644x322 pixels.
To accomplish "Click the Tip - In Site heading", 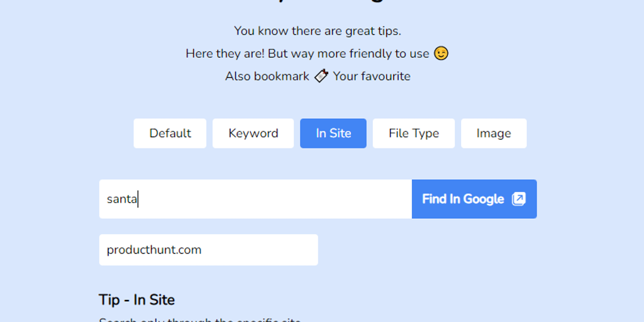I will (136, 299).
